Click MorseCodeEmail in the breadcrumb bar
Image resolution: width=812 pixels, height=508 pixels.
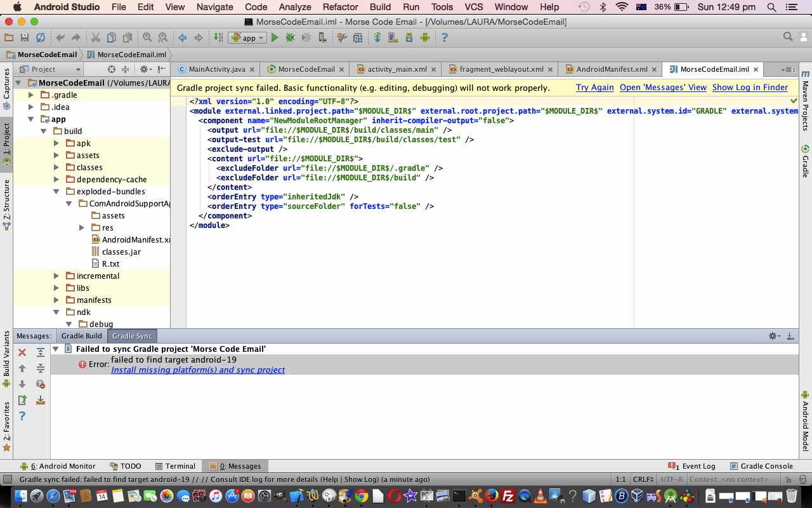coord(42,55)
